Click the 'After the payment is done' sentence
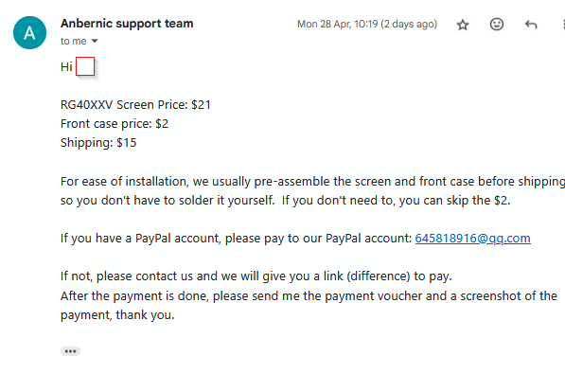 click(309, 306)
